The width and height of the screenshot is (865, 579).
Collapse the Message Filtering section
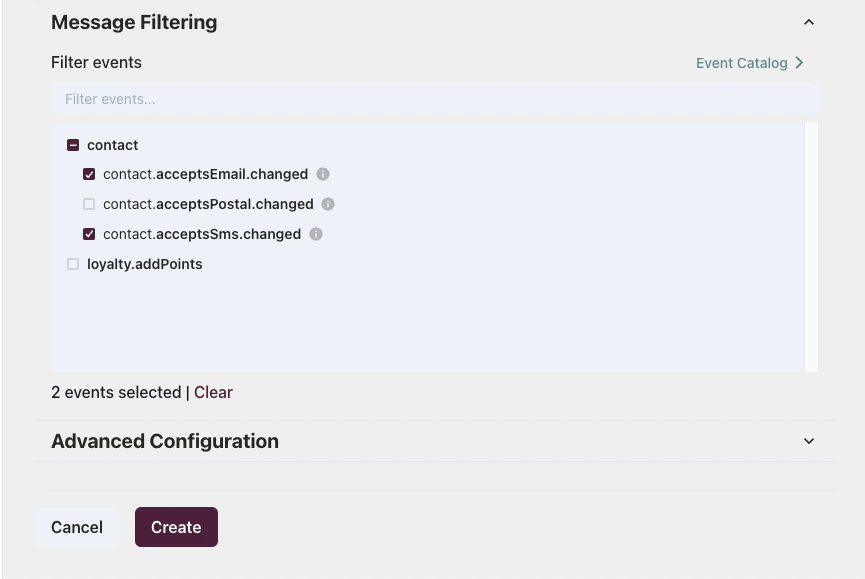click(x=810, y=21)
